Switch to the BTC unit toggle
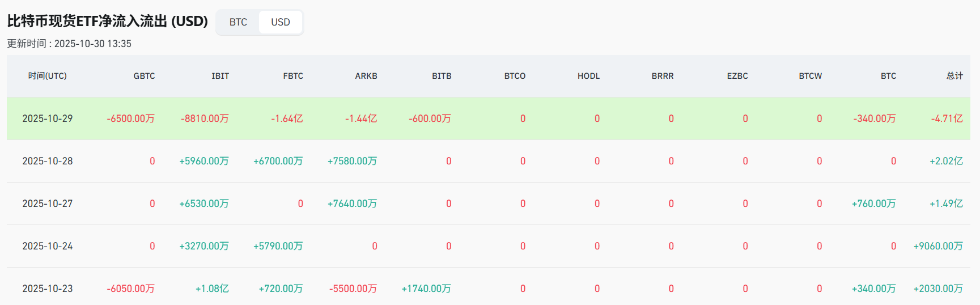This screenshot has width=980, height=305. click(x=238, y=22)
